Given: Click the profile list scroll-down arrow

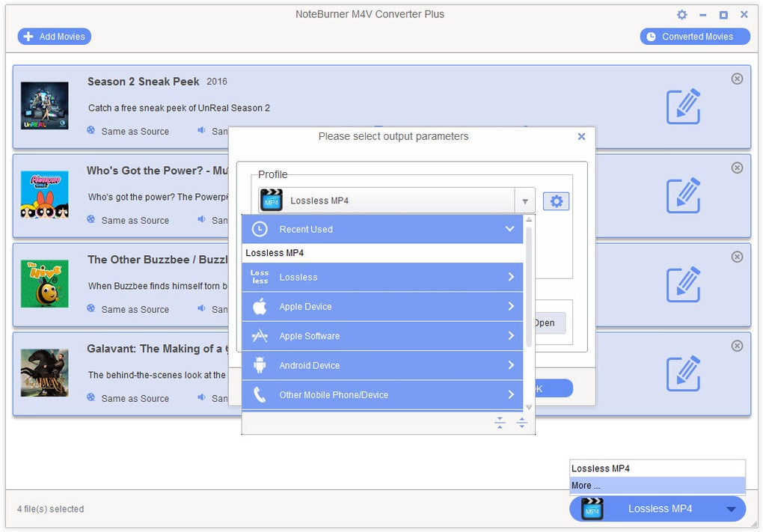Looking at the screenshot, I should click(x=529, y=407).
